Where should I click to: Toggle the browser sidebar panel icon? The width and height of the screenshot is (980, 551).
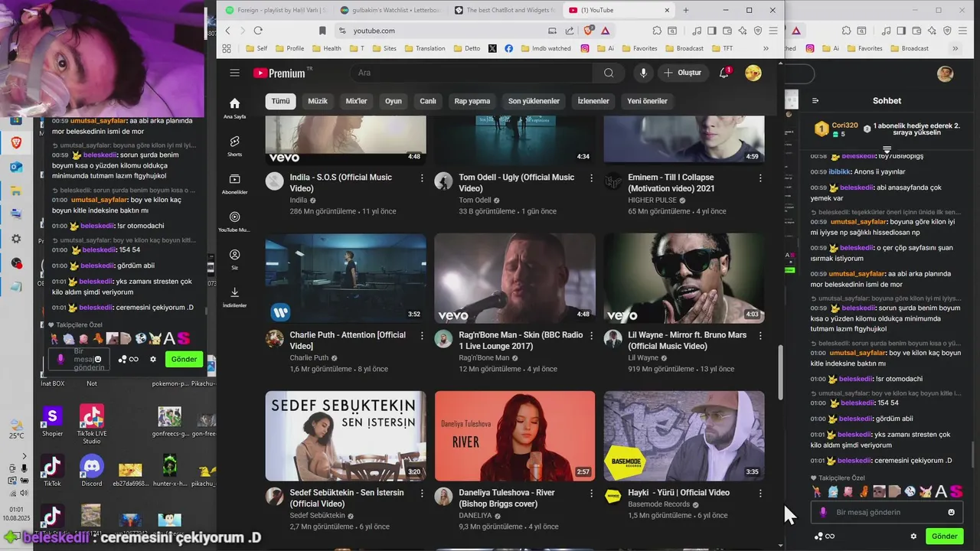click(x=712, y=31)
